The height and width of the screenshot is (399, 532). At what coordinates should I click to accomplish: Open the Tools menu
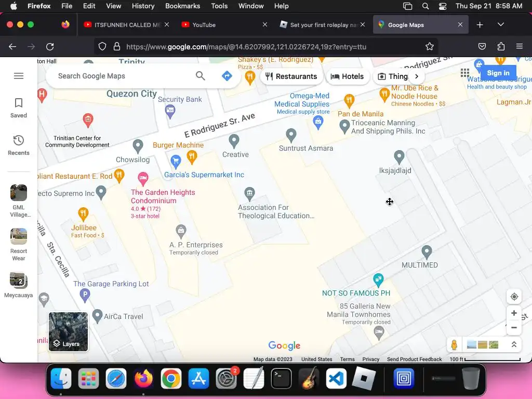pyautogui.click(x=219, y=6)
